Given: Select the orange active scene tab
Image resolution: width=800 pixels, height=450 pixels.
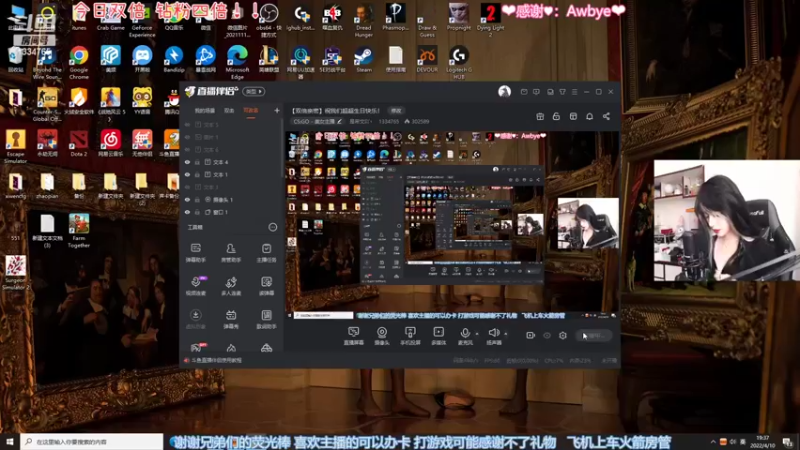Looking at the screenshot, I should tap(251, 111).
